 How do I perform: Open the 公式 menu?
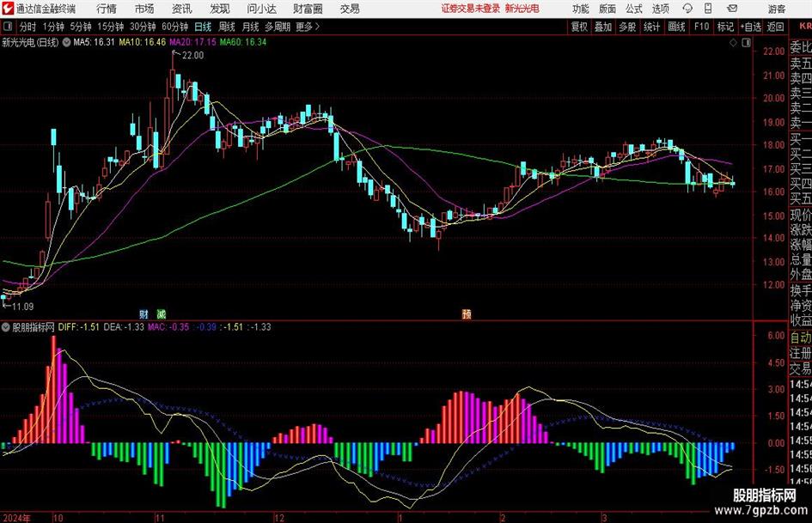[634, 9]
